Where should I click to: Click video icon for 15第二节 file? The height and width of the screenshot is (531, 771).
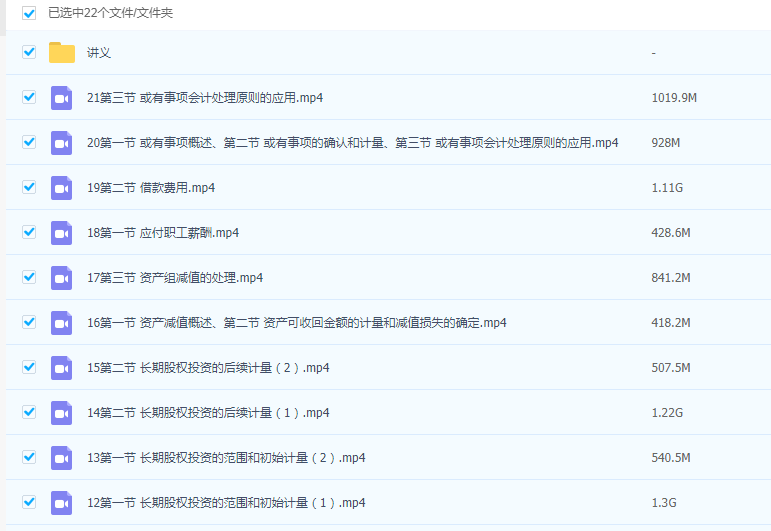pos(62,368)
